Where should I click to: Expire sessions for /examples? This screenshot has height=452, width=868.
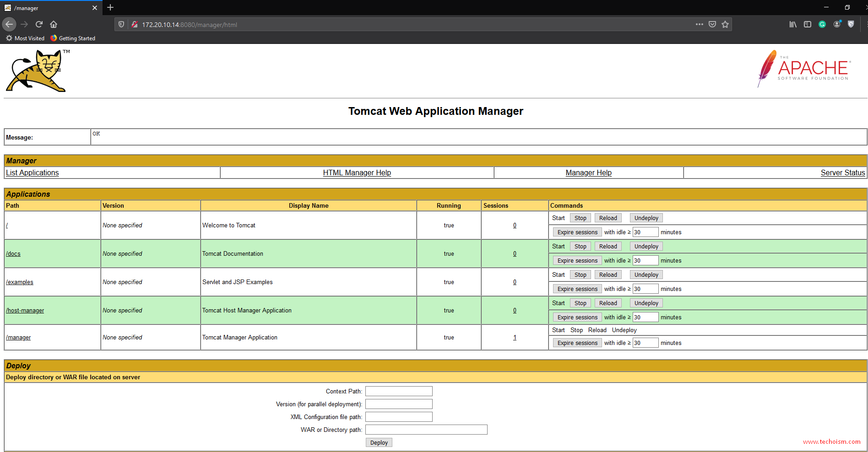click(x=577, y=289)
